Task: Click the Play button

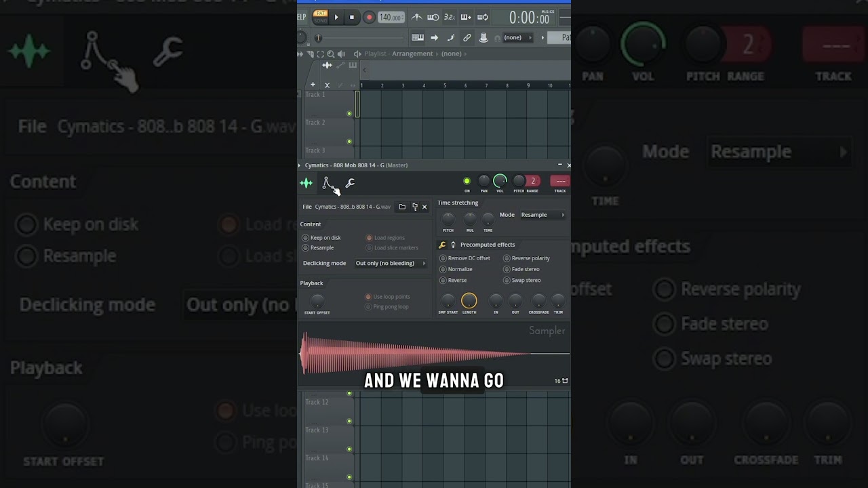Action: pos(336,18)
